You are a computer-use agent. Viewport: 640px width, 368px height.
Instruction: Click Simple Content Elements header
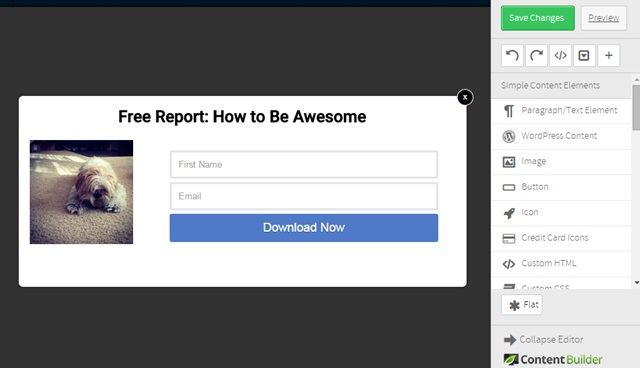pos(550,85)
